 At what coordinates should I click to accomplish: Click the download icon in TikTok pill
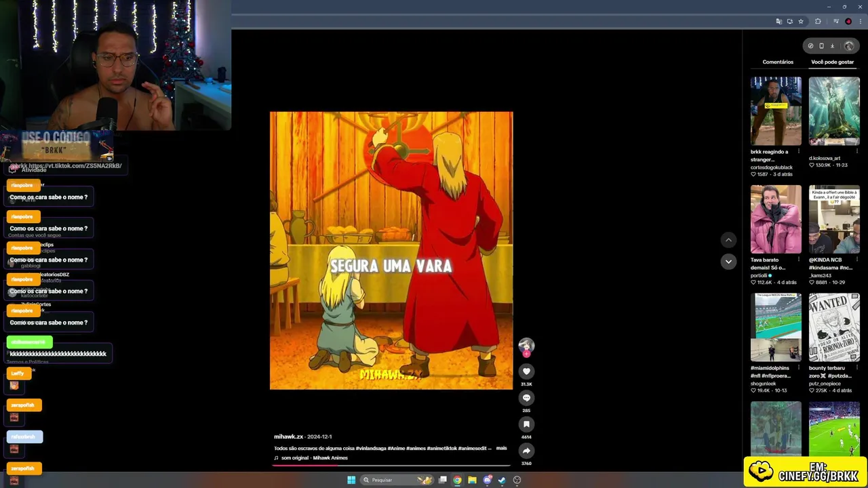[832, 46]
